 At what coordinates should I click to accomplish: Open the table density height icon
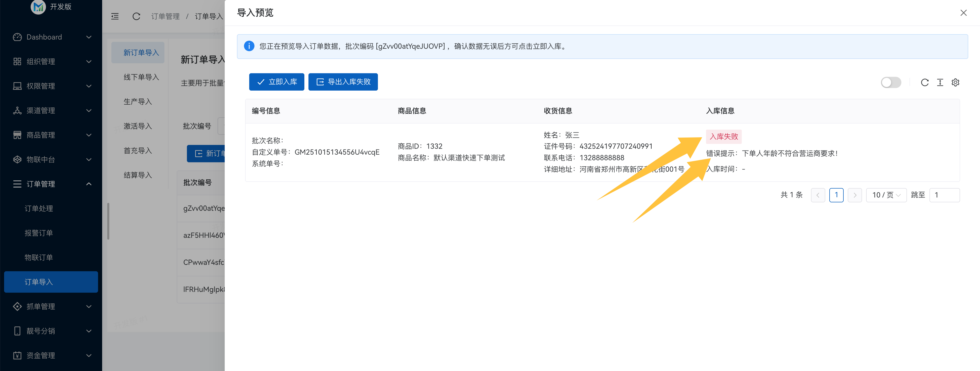940,82
